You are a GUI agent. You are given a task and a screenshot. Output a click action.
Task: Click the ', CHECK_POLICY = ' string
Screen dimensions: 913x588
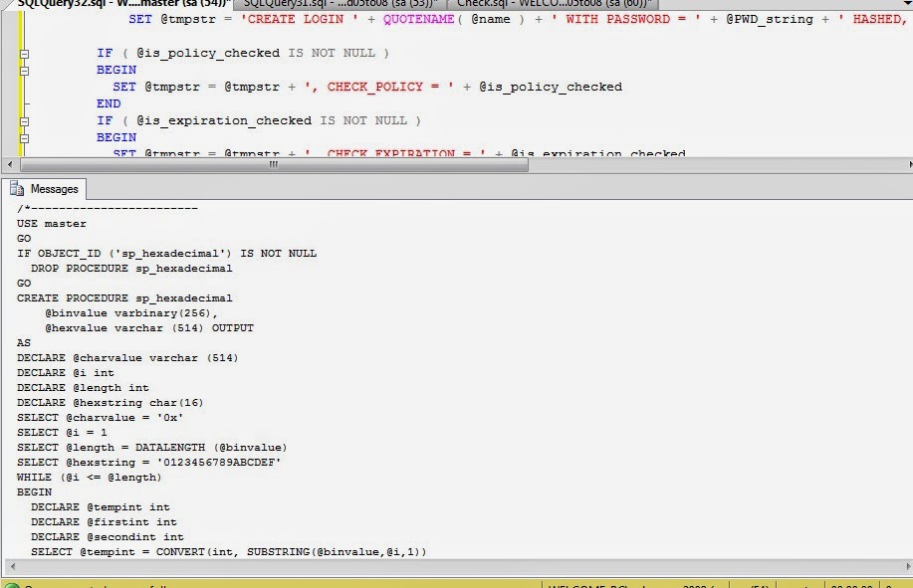pos(379,88)
